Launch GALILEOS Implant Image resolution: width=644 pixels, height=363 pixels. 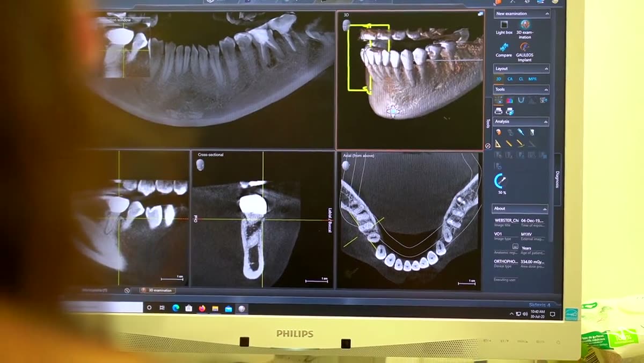tap(525, 52)
